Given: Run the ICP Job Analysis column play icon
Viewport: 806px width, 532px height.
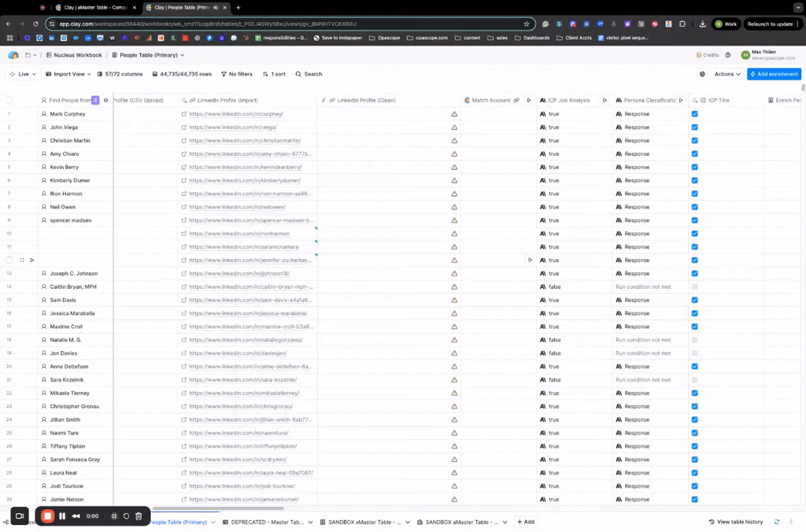Looking at the screenshot, I should (x=604, y=101).
